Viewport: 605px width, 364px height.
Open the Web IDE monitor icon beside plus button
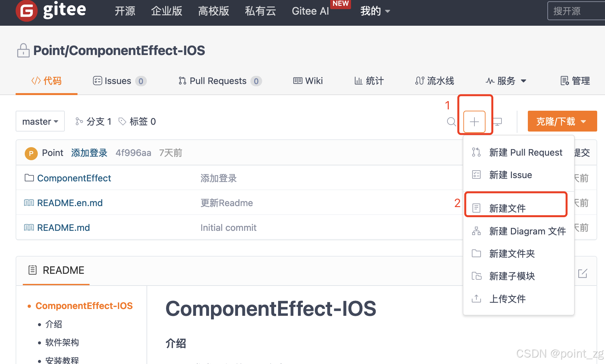[497, 121]
